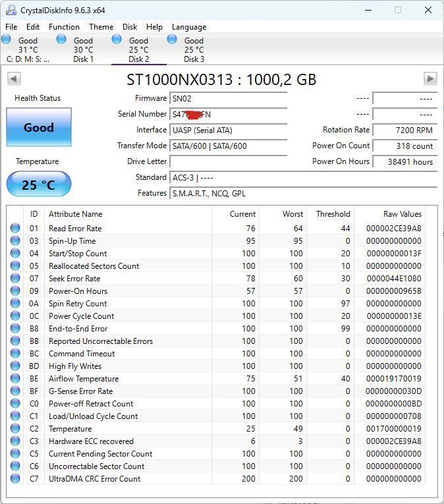Click the Transfer Mode field SATA/600
444x504 pixels.
(x=229, y=146)
